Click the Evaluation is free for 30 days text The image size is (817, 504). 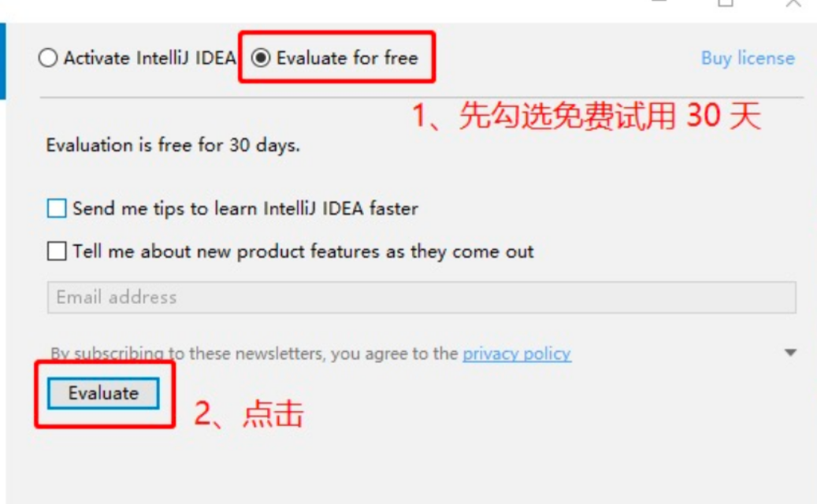pyautogui.click(x=173, y=145)
